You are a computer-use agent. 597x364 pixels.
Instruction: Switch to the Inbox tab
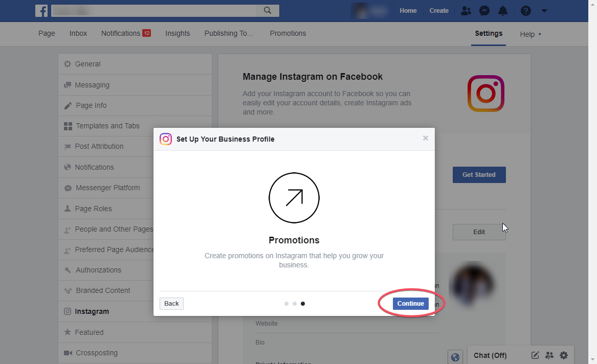click(x=78, y=33)
